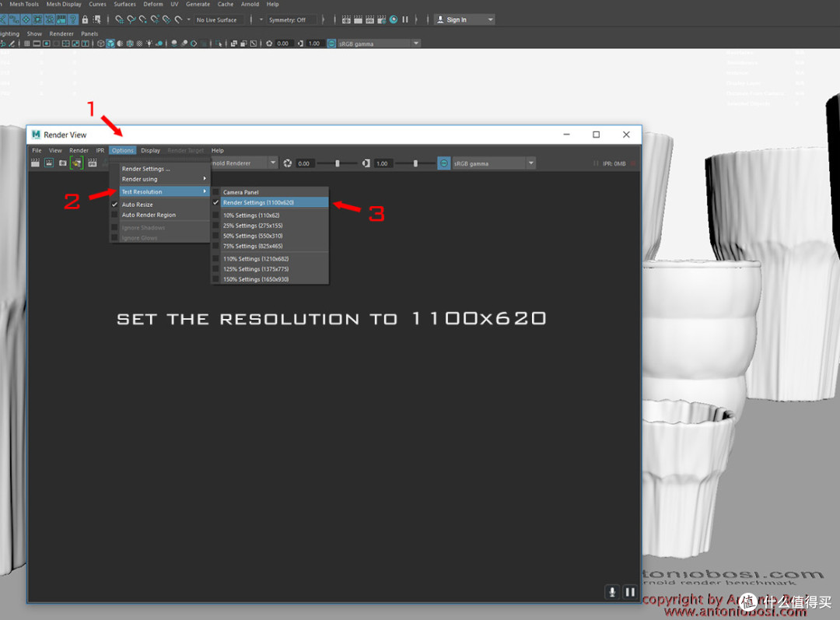Open the Renderer menu in viewport panel

pyautogui.click(x=61, y=33)
